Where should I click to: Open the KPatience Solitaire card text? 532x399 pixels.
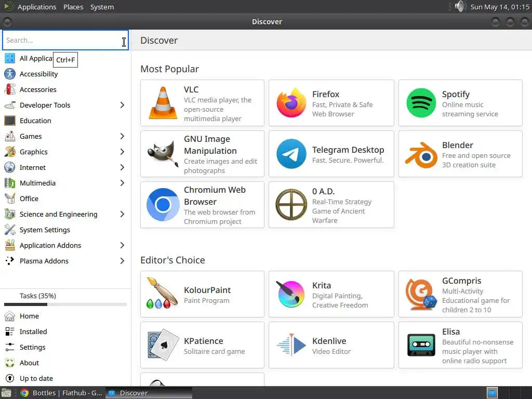215,351
